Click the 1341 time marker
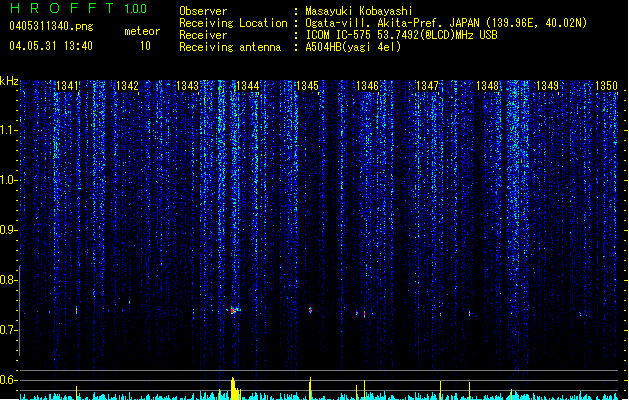The image size is (629, 400). click(x=67, y=85)
